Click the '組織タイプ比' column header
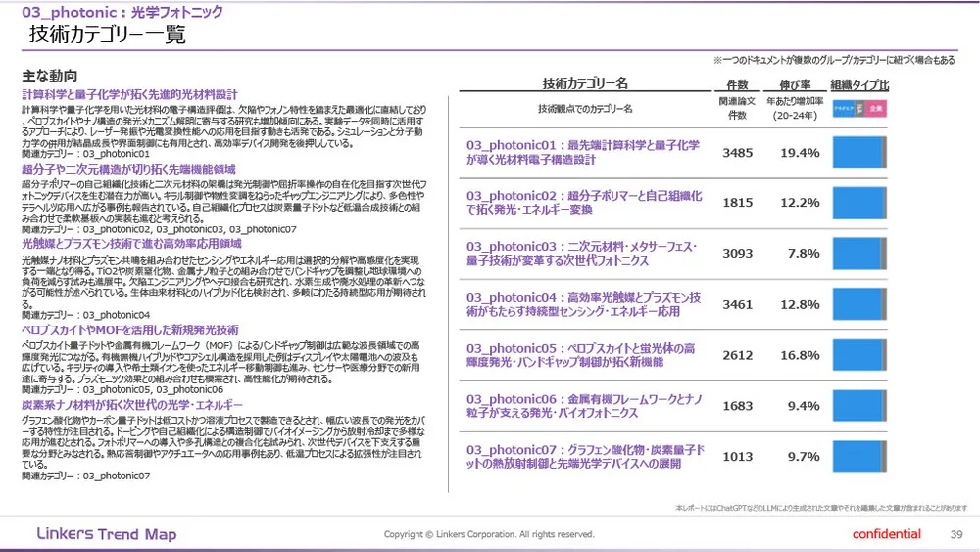 coord(859,85)
